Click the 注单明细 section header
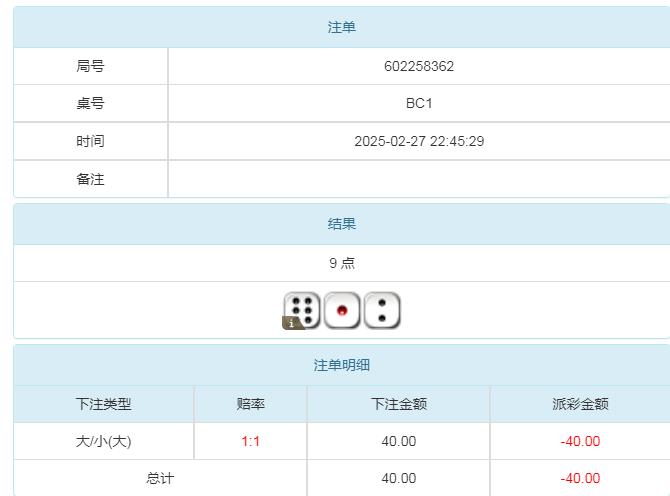The height and width of the screenshot is (496, 670). pyautogui.click(x=341, y=365)
